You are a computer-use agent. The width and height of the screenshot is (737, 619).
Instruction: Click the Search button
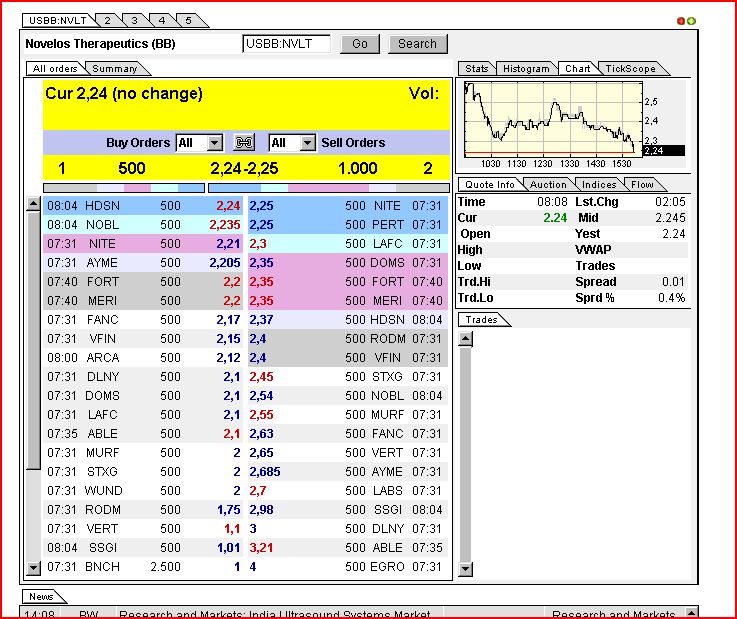(417, 44)
